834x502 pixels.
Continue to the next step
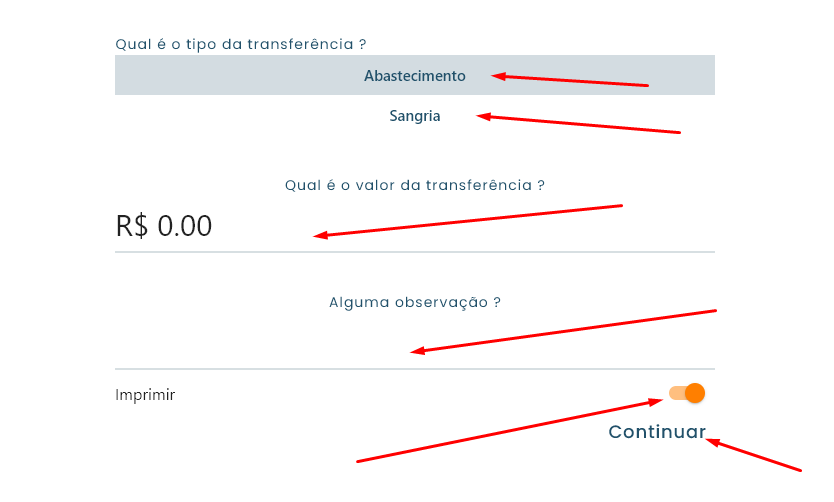(x=657, y=432)
